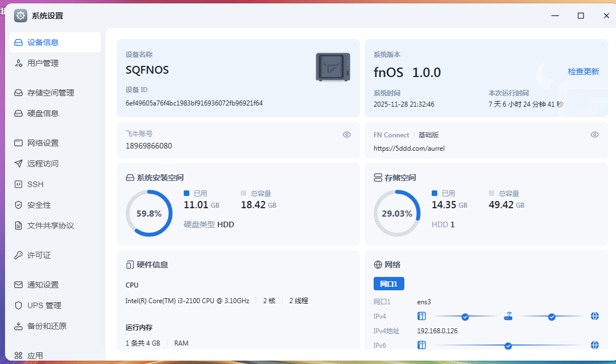Viewport: 616px width, 364px height.
Task: Click the system settings gear icon
Action: point(21,16)
